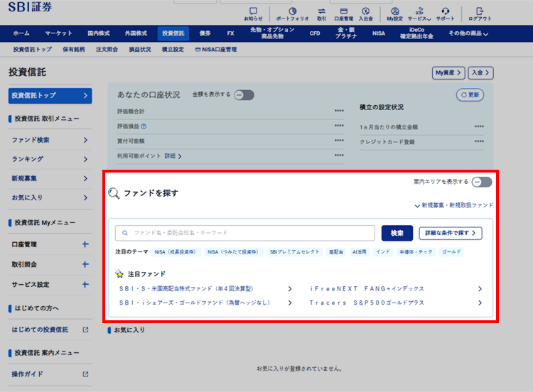Click the 更新 refresh button

470,94
